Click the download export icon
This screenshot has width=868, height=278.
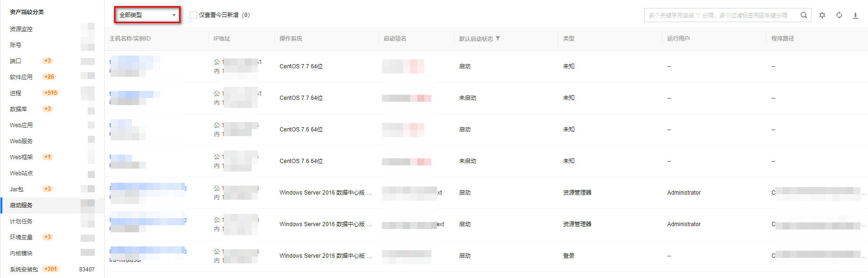point(855,15)
